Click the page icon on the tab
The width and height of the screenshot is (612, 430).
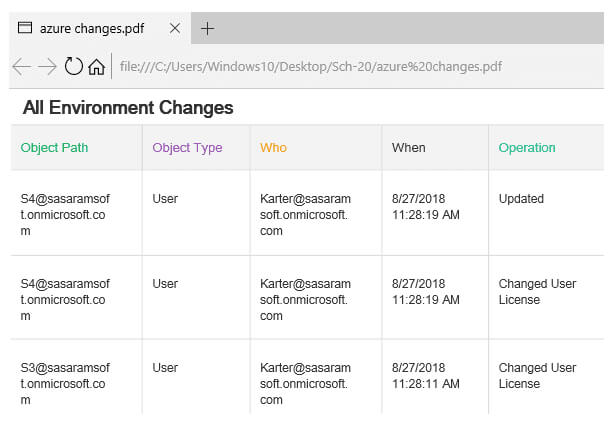(x=25, y=28)
